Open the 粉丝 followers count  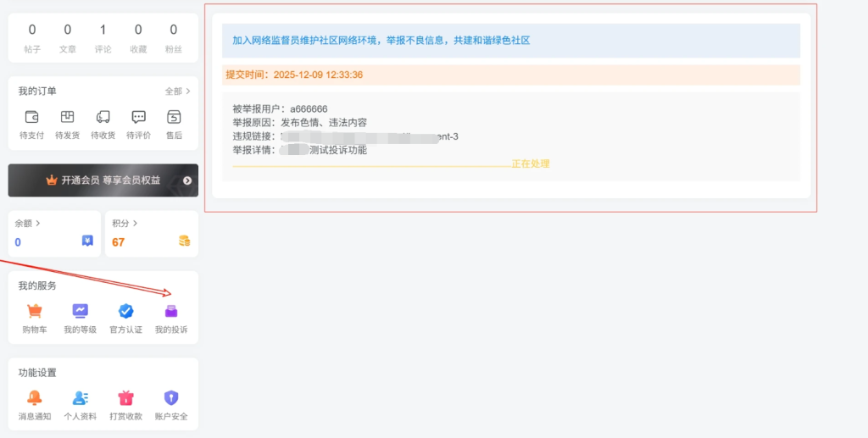174,37
